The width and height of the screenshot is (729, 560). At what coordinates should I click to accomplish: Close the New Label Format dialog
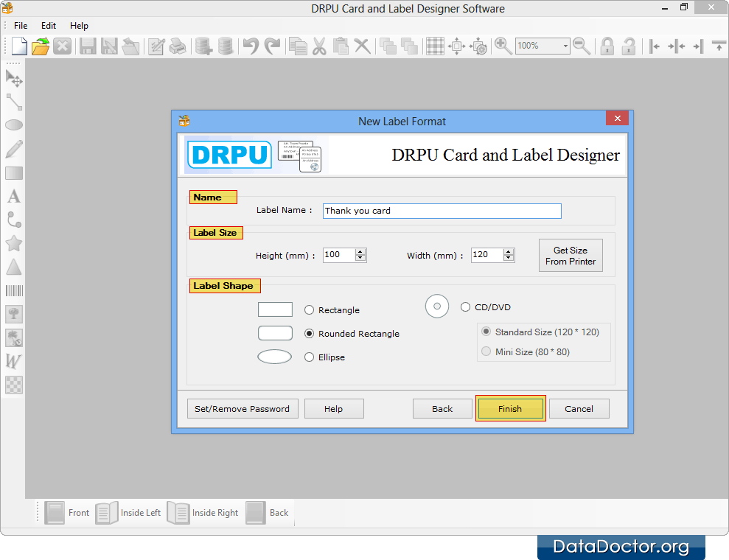617,118
